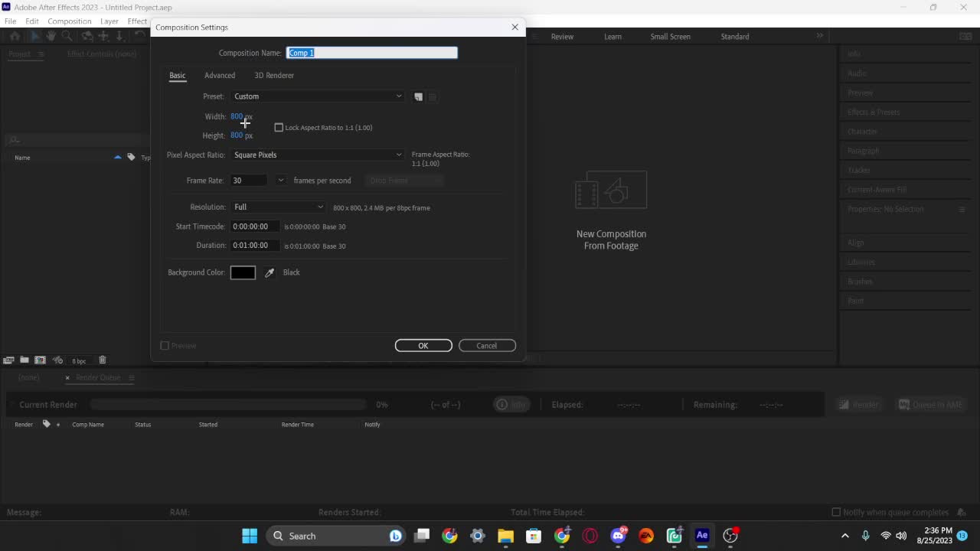Viewport: 980px width, 551px height.
Task: Click the Create New Composition icon
Action: coord(40,360)
